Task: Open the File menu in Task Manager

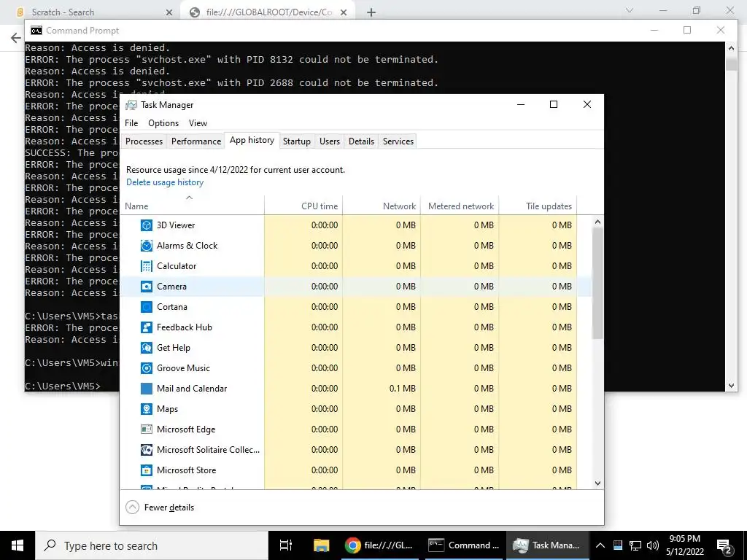Action: pos(131,123)
